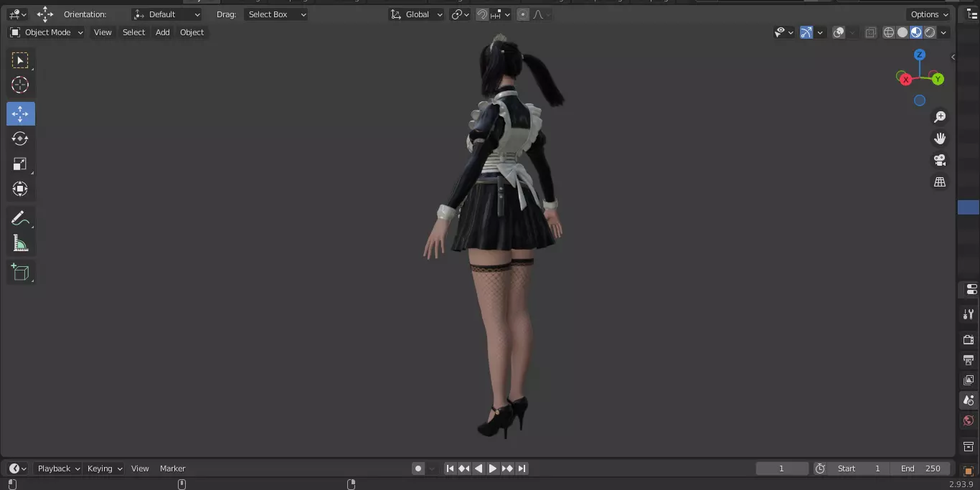Open the Object Mode dropdown
The image size is (980, 490).
pyautogui.click(x=46, y=32)
